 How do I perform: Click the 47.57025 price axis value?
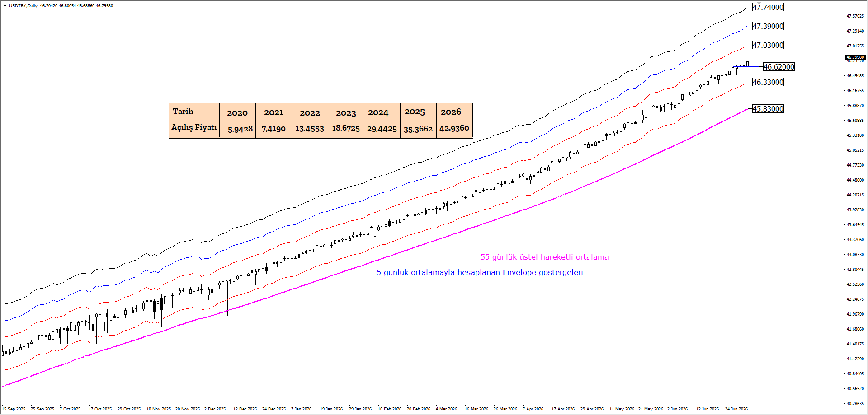[855, 16]
